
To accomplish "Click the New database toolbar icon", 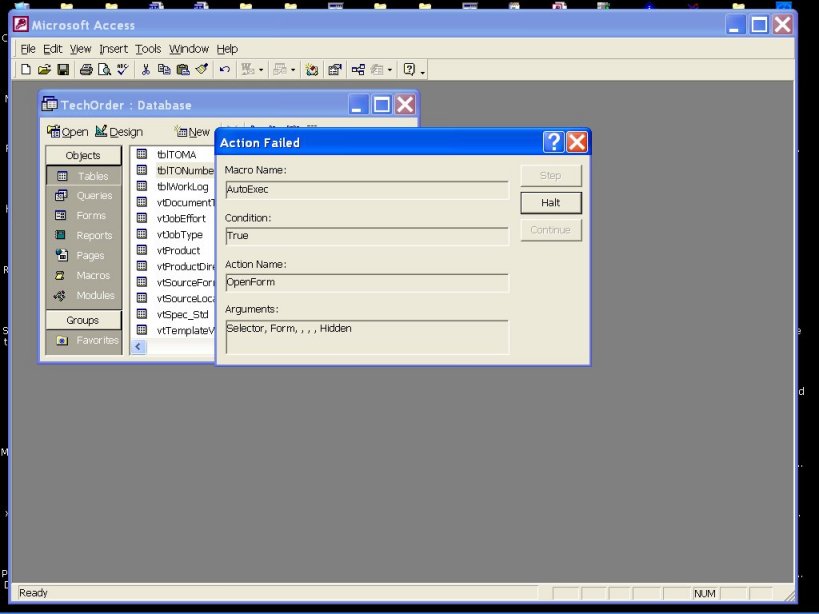I will point(26,69).
